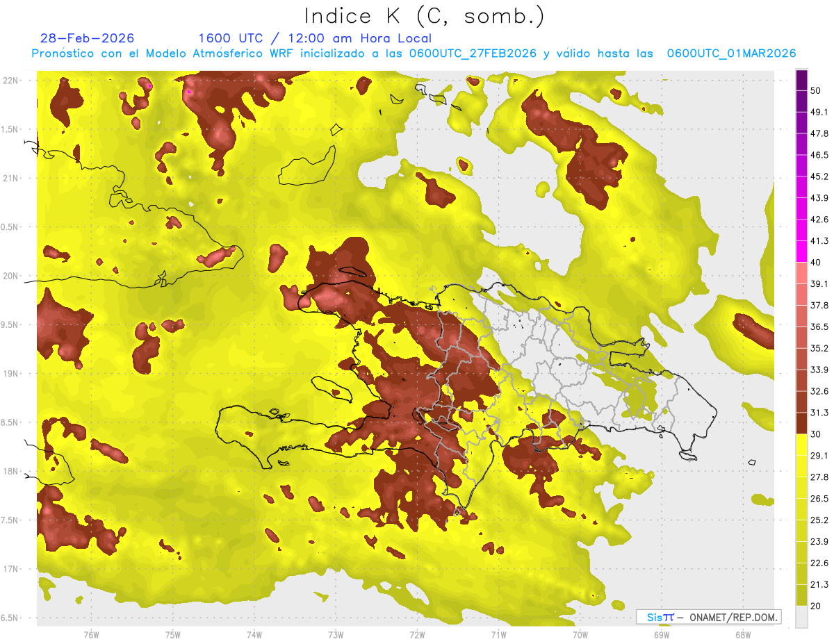Click the '73W' longitude axis label
This screenshot has height=644, width=834.
[336, 635]
